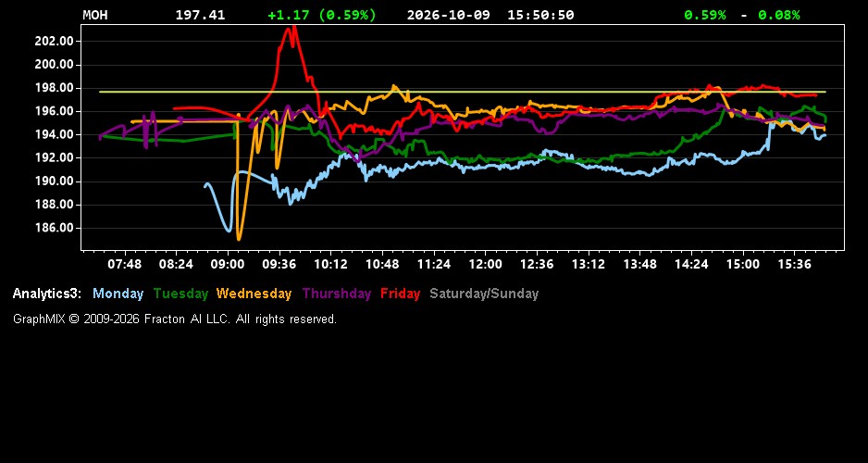Select the Tuesday legend label
868x463 pixels.
180,294
